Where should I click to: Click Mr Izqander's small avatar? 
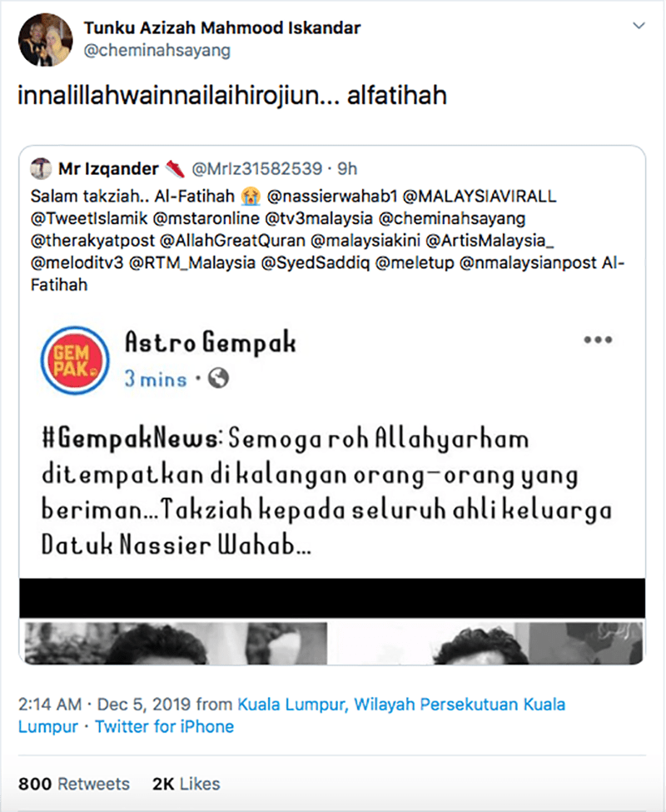tap(41, 168)
